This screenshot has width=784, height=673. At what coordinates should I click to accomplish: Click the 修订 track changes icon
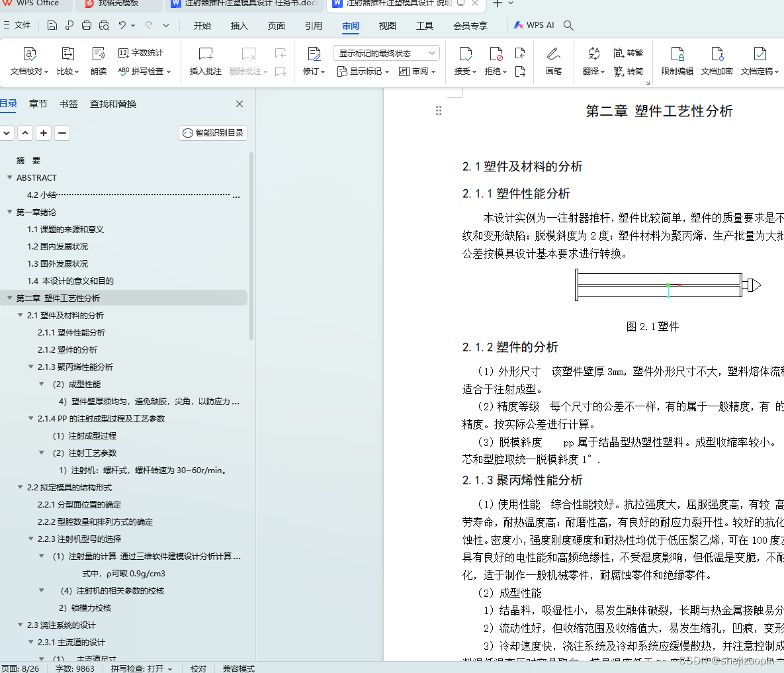tap(314, 54)
